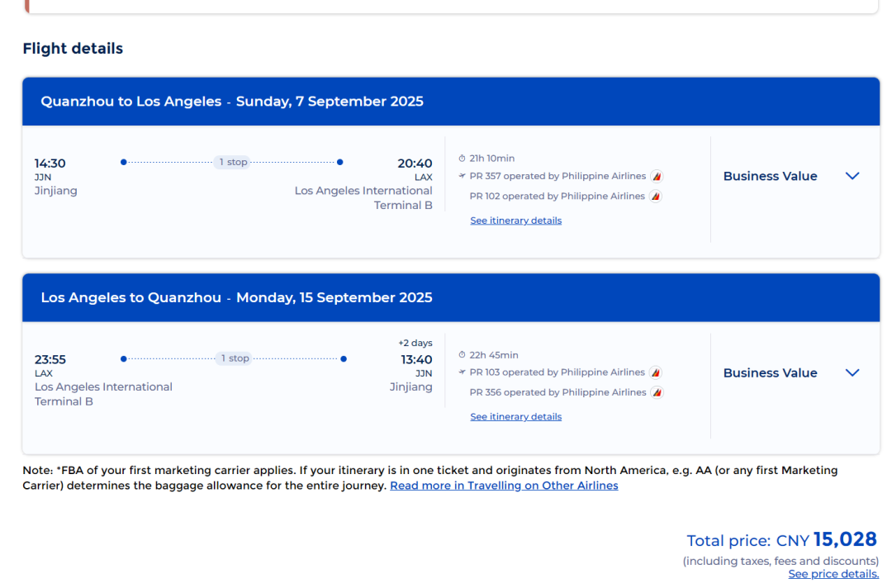Viewport: 892px width, 588px height.
Task: Select the Business Value label on outbound flight
Action: point(770,176)
